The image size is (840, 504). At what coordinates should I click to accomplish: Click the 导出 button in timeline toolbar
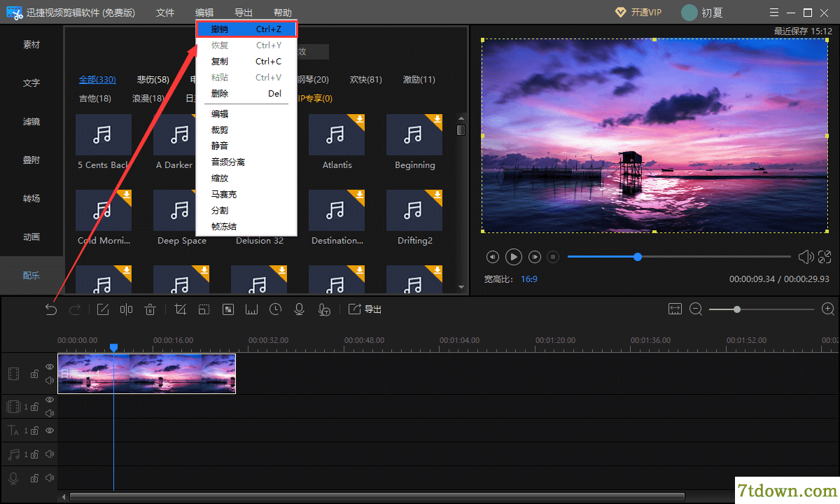[x=365, y=309]
